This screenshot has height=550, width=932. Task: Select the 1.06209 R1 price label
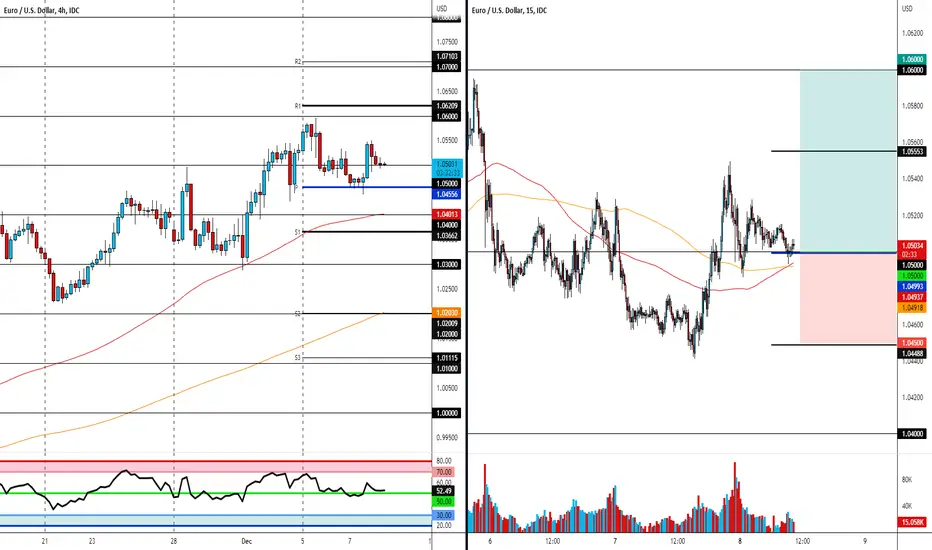click(448, 106)
